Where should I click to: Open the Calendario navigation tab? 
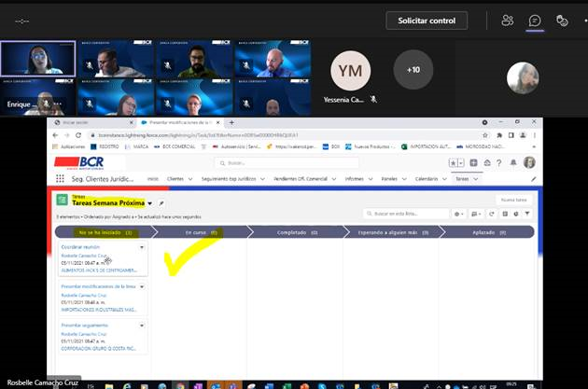pyautogui.click(x=427, y=179)
